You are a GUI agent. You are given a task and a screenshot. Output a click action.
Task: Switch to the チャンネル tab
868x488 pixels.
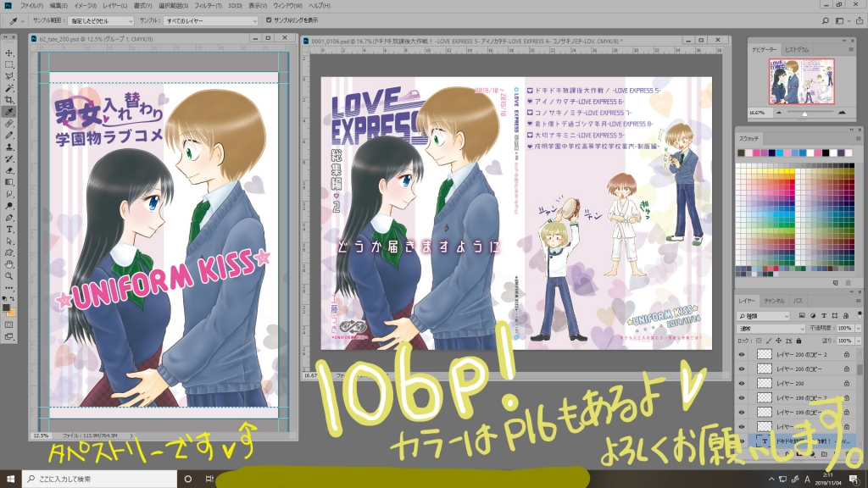(x=774, y=301)
